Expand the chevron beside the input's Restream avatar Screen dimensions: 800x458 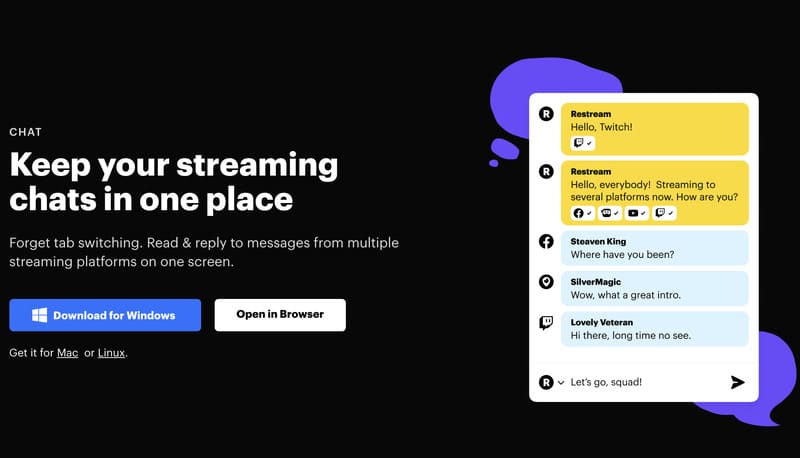click(561, 383)
